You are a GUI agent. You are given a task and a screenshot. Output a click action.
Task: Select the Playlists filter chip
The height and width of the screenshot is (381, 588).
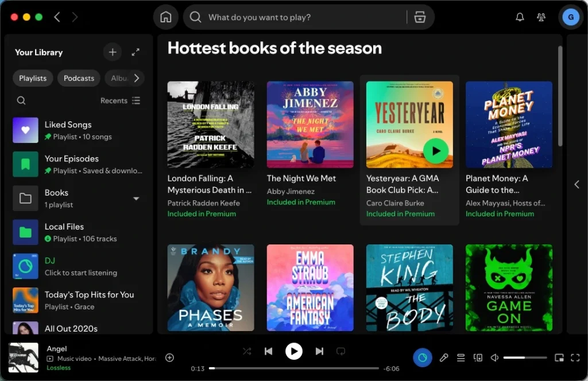[x=33, y=78]
